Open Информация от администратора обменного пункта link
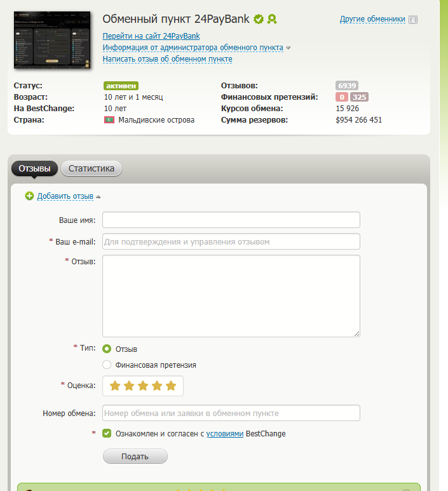Image resolution: width=448 pixels, height=491 pixels. [x=193, y=48]
